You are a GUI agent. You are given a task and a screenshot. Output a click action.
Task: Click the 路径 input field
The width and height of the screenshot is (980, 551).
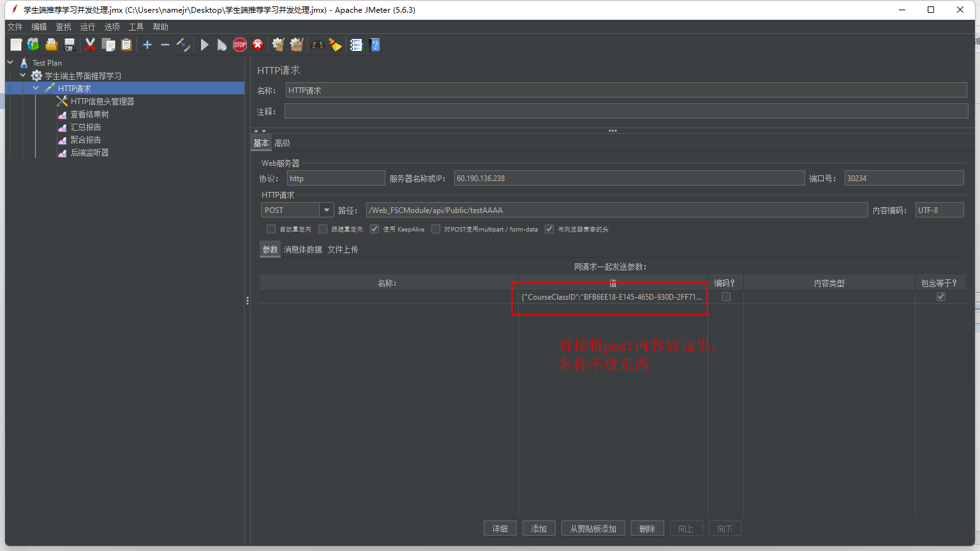617,210
